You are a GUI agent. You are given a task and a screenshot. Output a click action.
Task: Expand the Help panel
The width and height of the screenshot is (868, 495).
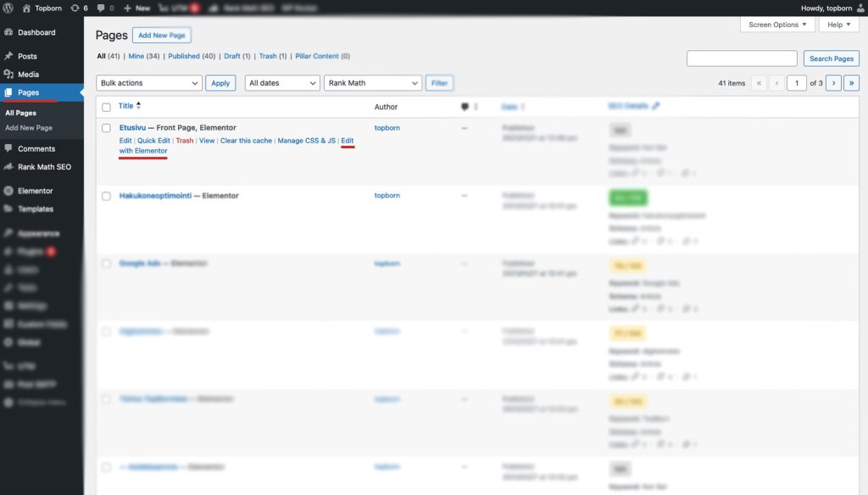click(x=838, y=25)
